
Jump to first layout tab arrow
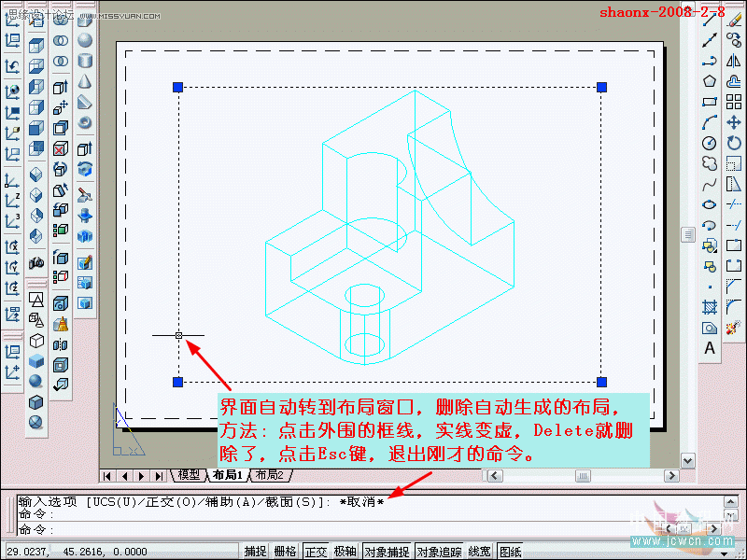107,476
